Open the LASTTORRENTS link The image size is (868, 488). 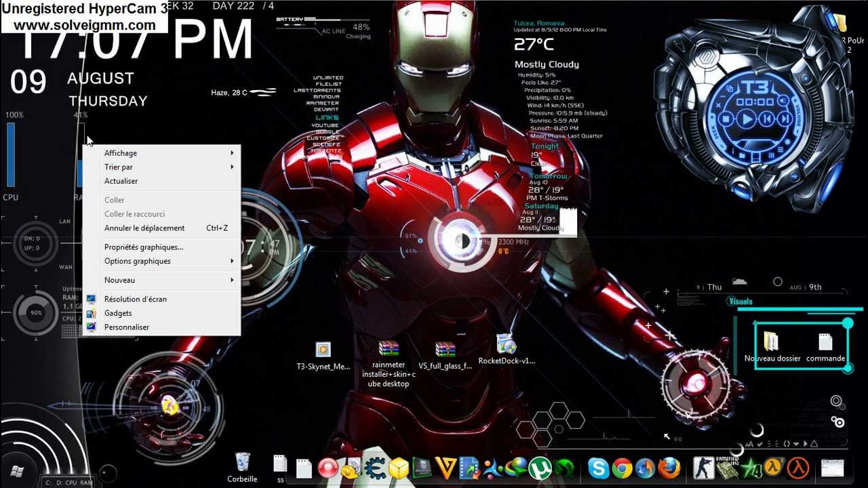click(x=317, y=90)
